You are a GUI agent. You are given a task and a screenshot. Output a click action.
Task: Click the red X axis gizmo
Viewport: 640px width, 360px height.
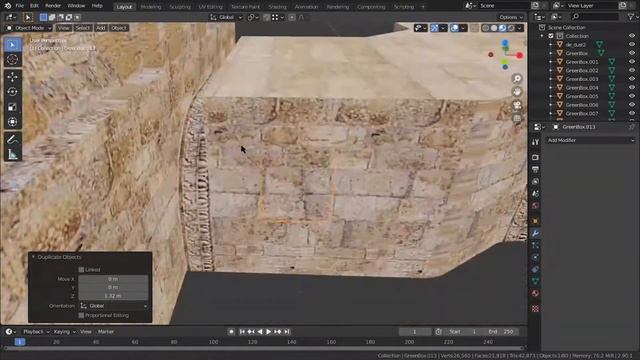click(x=519, y=55)
